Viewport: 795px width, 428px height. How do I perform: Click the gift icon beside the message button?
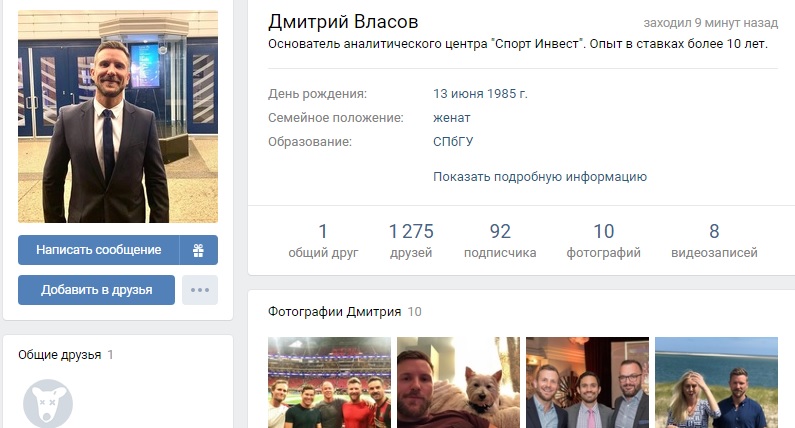[199, 249]
